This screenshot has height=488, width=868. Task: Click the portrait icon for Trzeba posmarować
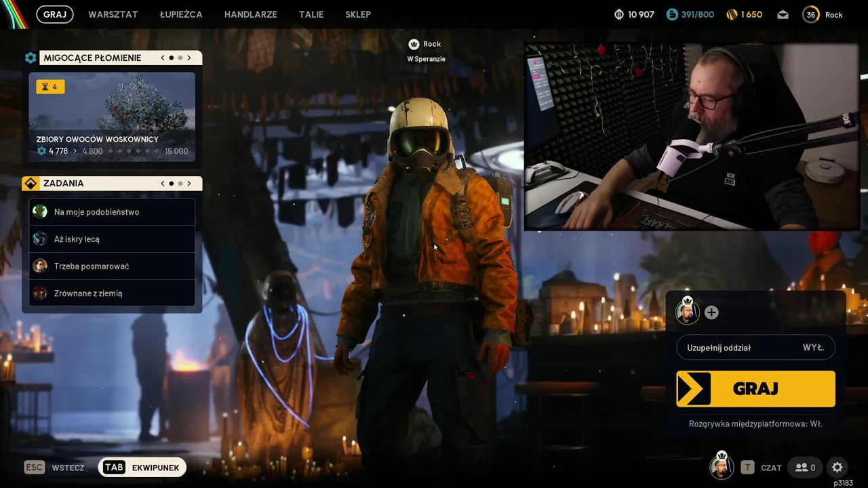coord(40,266)
